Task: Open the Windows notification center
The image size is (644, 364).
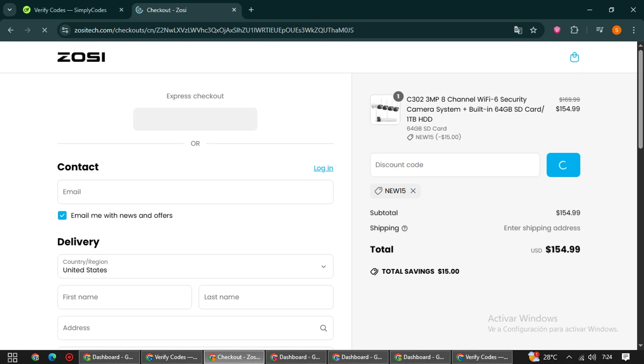Action: click(x=626, y=357)
